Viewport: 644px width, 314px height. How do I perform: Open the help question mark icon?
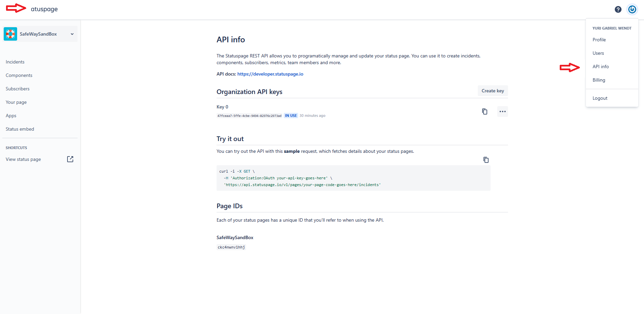[618, 9]
